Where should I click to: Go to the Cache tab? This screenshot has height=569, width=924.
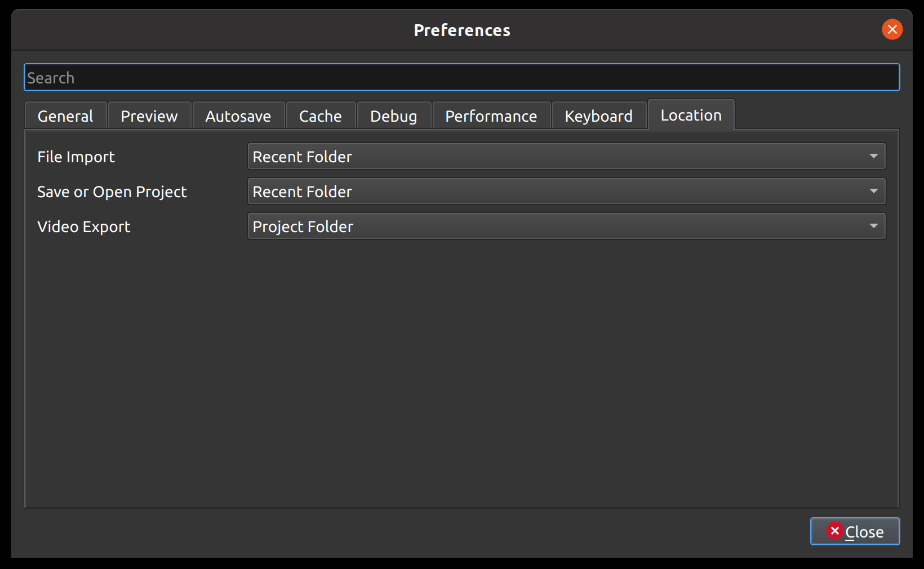click(x=321, y=116)
